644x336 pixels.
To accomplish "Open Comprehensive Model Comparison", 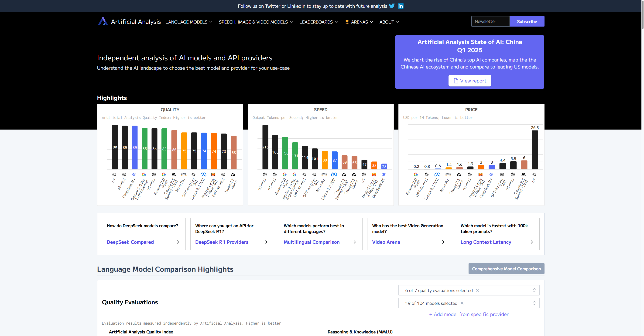I will (x=506, y=268).
